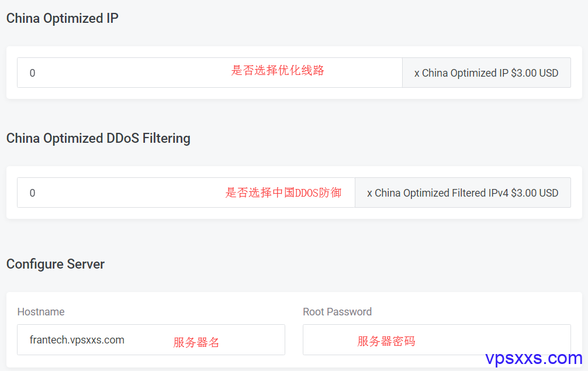
Task: Select the China Optimized IP section heading
Action: pos(63,18)
